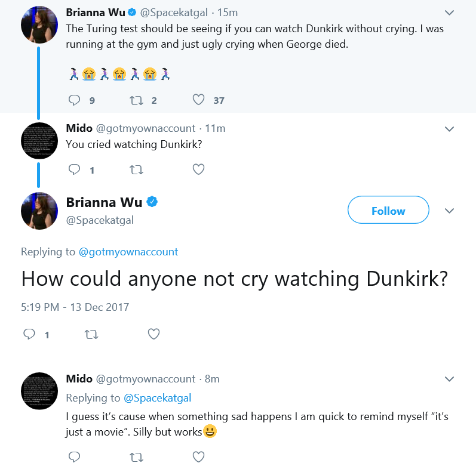This screenshot has width=476, height=466.
Task: Open the options chevron on the 15m tweet
Action: 449,13
